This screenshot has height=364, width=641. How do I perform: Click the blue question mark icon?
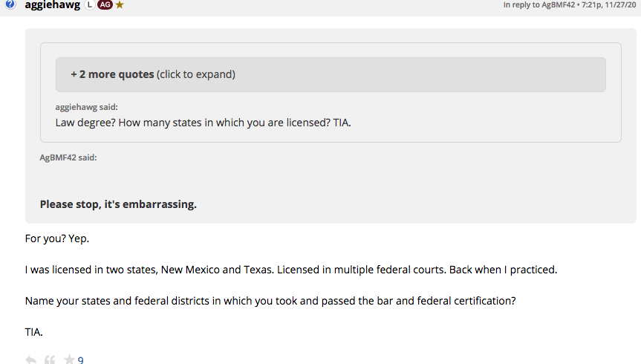(10, 4)
